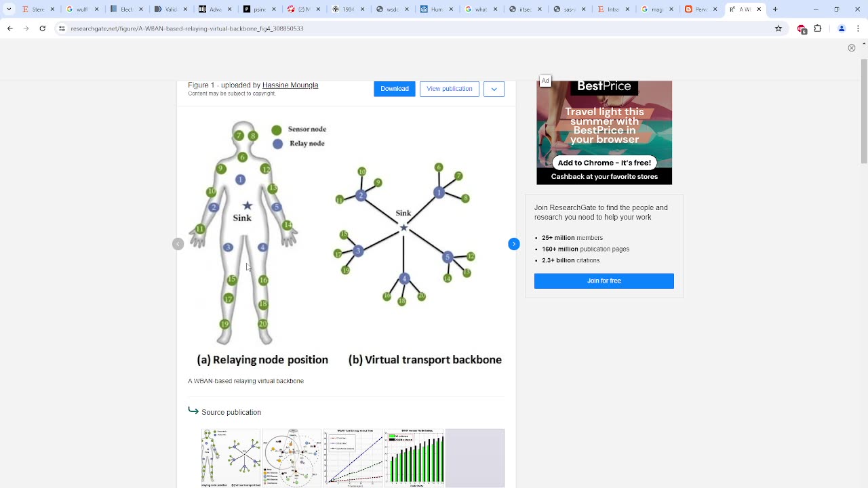Go to previous figure with grey arrow
The image size is (868, 488).
[178, 244]
